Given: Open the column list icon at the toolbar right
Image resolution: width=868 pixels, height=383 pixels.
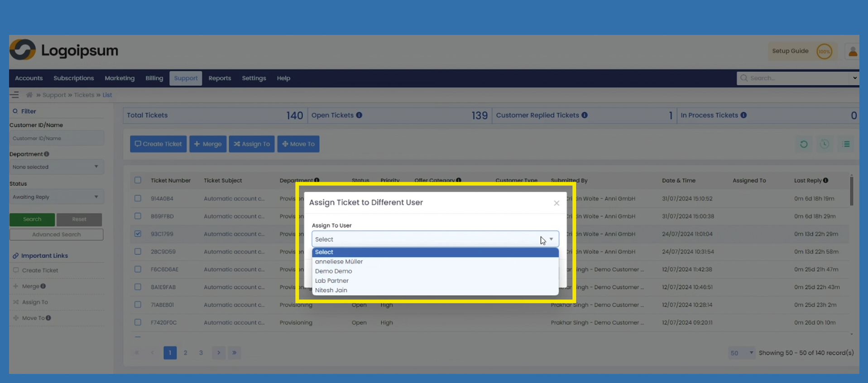Looking at the screenshot, I should [x=846, y=144].
